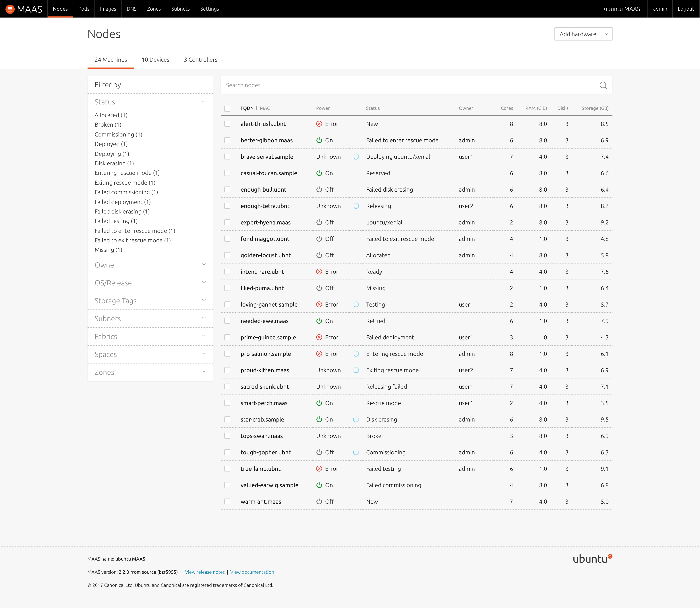Filter by Failed deployment status
The width and height of the screenshot is (700, 608).
tap(122, 202)
